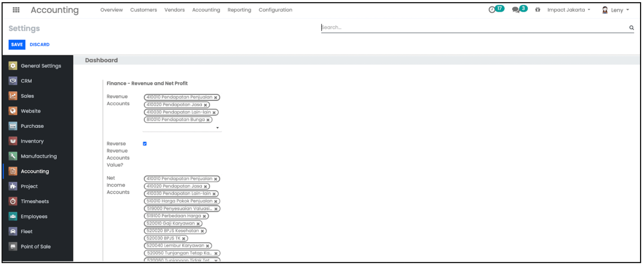The image size is (644, 266).
Task: Remove 410020 Pendapatan Jasa from Net Income Accounts
Action: click(x=205, y=186)
